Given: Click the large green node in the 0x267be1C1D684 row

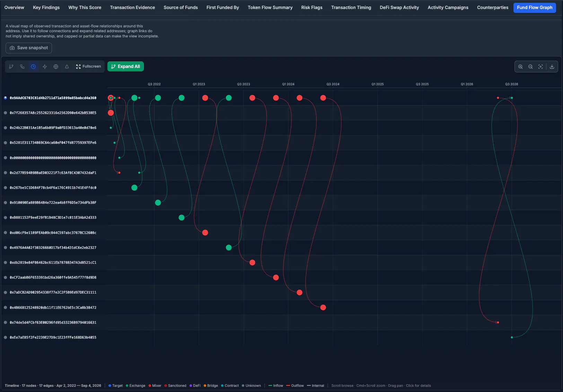Looking at the screenshot, I should (134, 188).
